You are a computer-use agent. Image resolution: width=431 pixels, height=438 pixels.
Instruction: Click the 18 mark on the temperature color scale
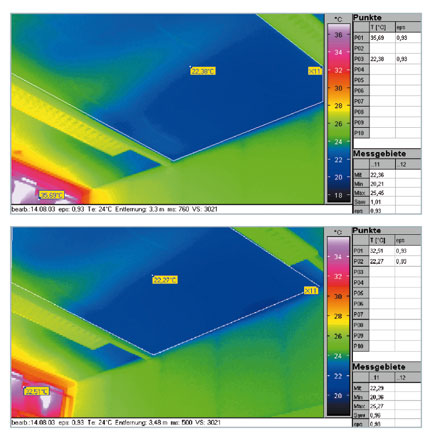338,195
